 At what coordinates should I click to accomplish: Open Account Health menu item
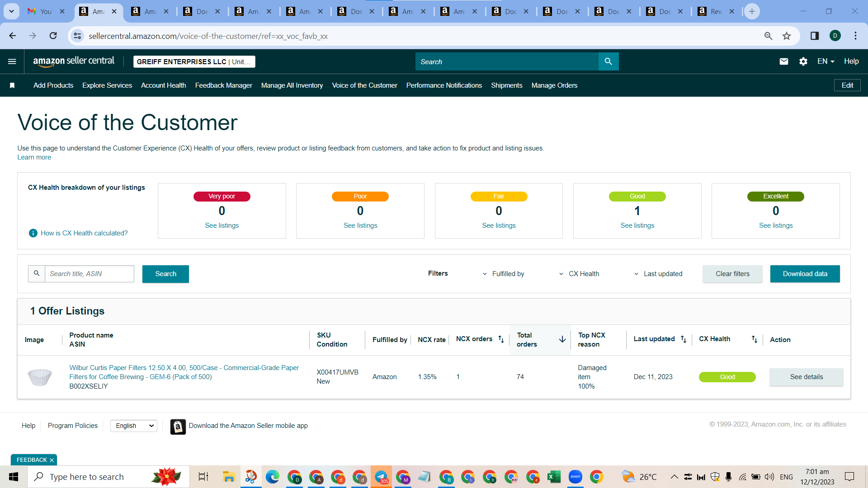click(x=164, y=85)
